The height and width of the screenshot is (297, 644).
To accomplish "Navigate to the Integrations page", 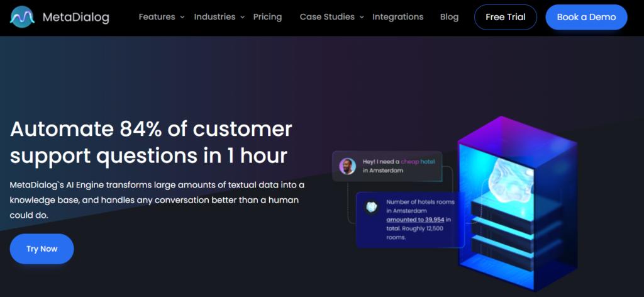I will (x=397, y=17).
